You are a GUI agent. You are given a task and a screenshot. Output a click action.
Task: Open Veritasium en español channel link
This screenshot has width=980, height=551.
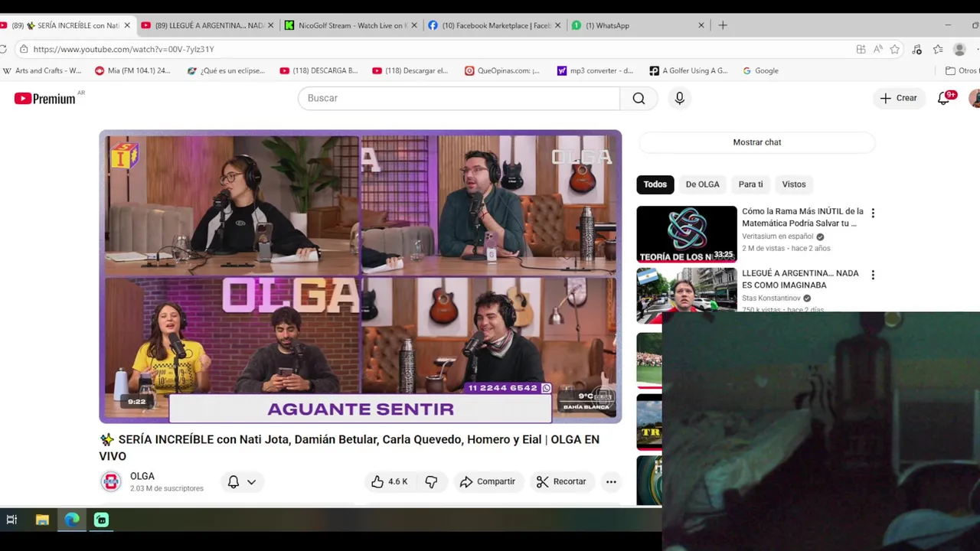[x=777, y=236]
